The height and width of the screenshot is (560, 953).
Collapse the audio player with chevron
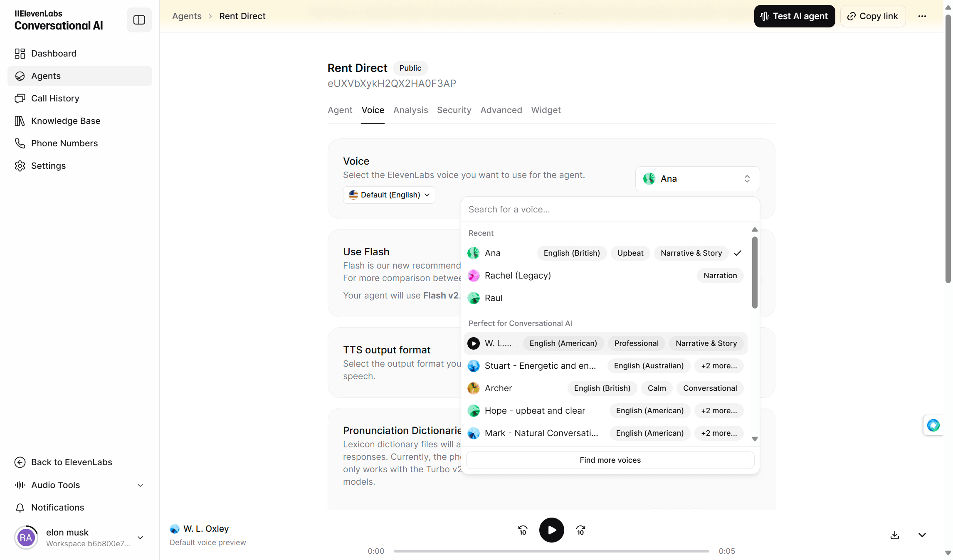922,535
